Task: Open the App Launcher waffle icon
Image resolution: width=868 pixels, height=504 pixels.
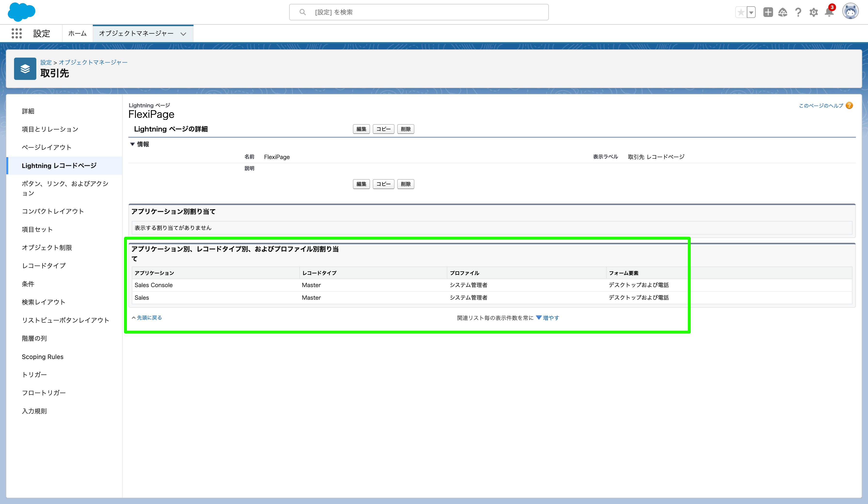Action: tap(16, 33)
